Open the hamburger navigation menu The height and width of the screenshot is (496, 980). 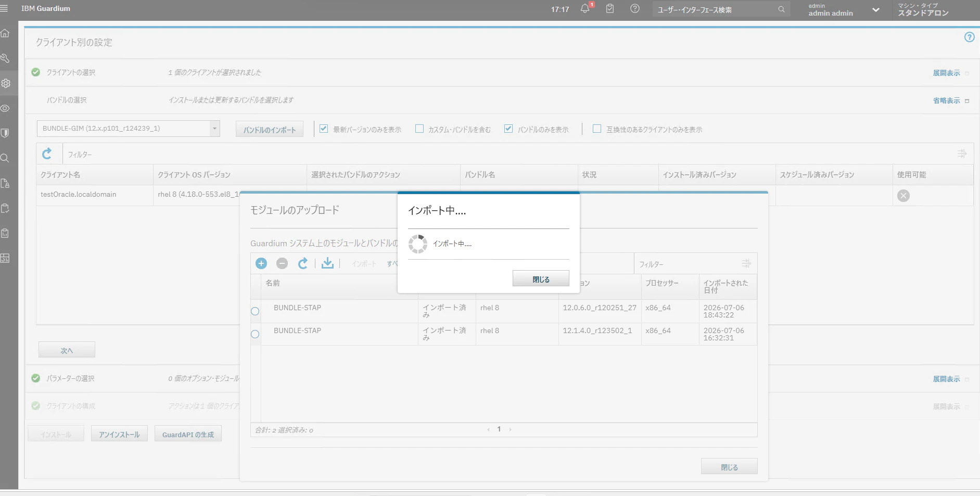click(x=5, y=8)
